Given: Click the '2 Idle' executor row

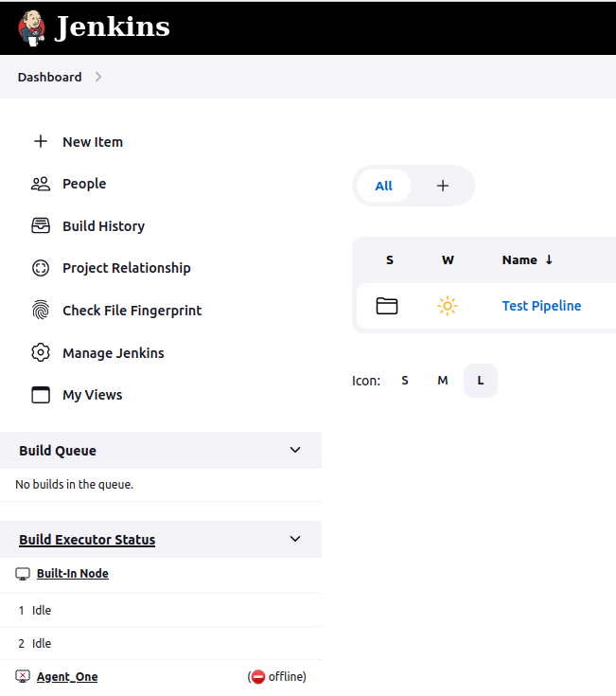Looking at the screenshot, I should point(161,644).
